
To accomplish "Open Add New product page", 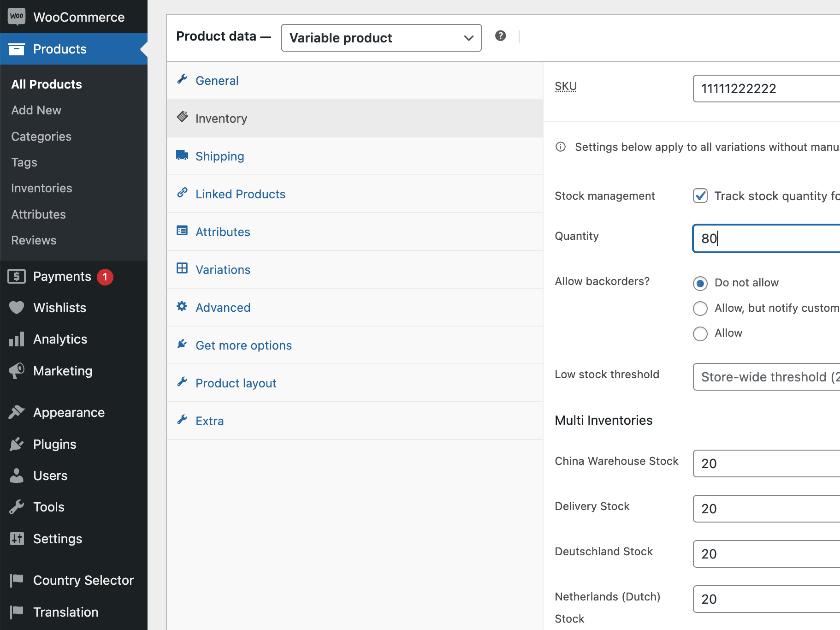I will point(36,110).
